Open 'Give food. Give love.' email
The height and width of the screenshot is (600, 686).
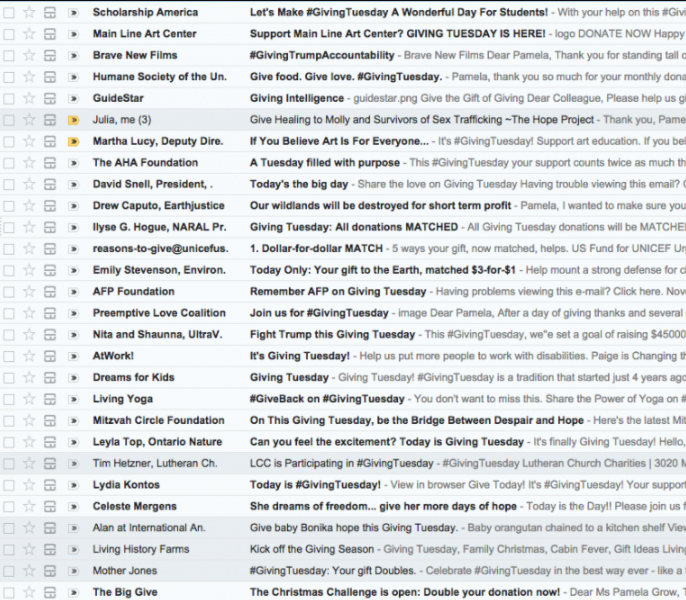click(x=346, y=77)
